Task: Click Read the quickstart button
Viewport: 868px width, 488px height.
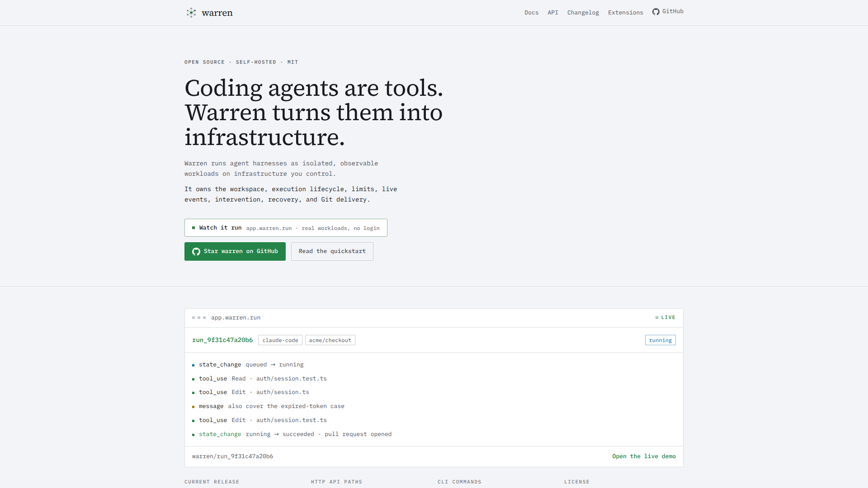Action: tap(332, 252)
